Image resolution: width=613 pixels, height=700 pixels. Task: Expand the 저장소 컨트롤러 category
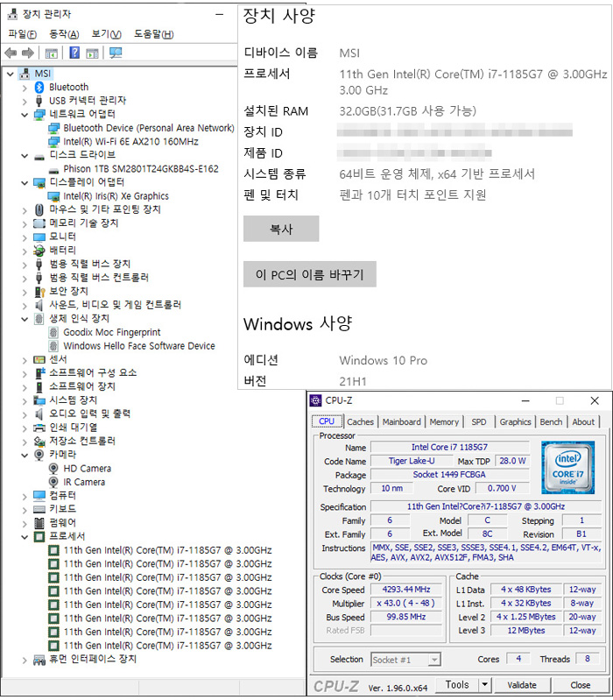pyautogui.click(x=25, y=442)
